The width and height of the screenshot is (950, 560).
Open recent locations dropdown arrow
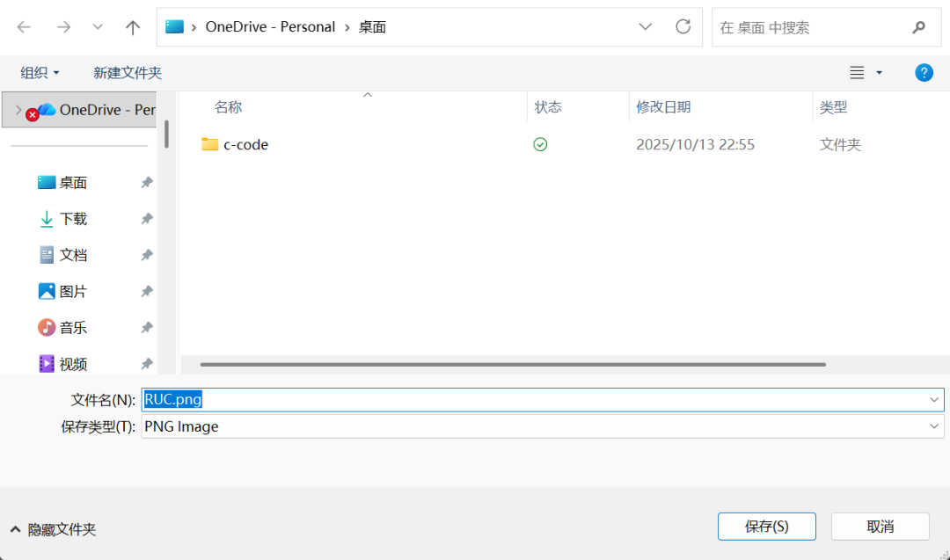(x=98, y=27)
